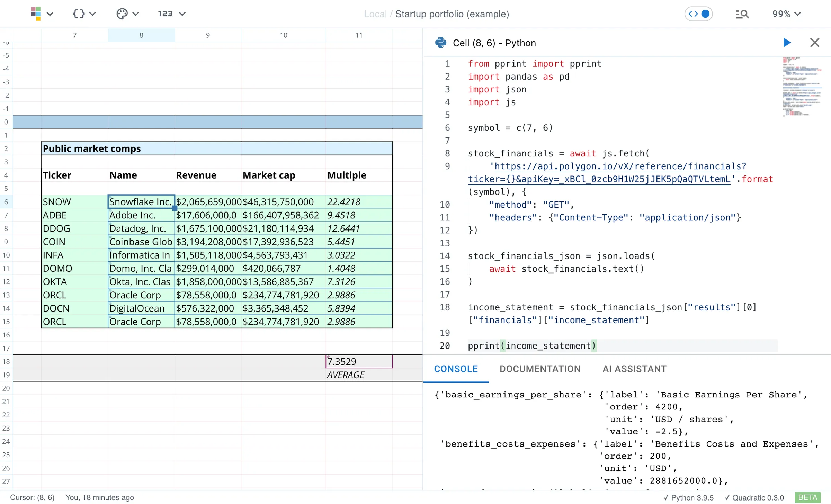Image resolution: width=831 pixels, height=504 pixels.
Task: Open the palette formatting menu
Action: point(122,14)
